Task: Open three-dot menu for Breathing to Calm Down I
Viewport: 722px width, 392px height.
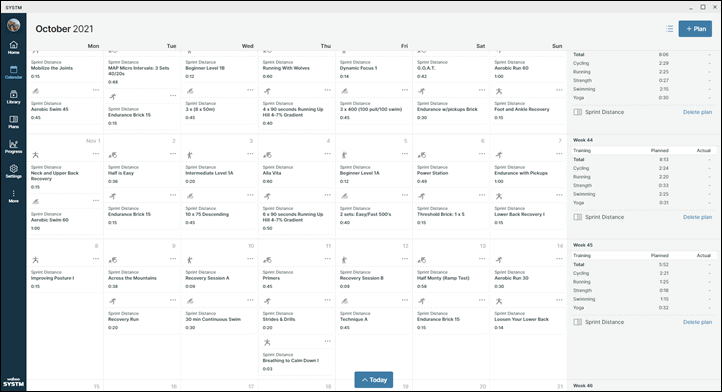Action: click(327, 341)
